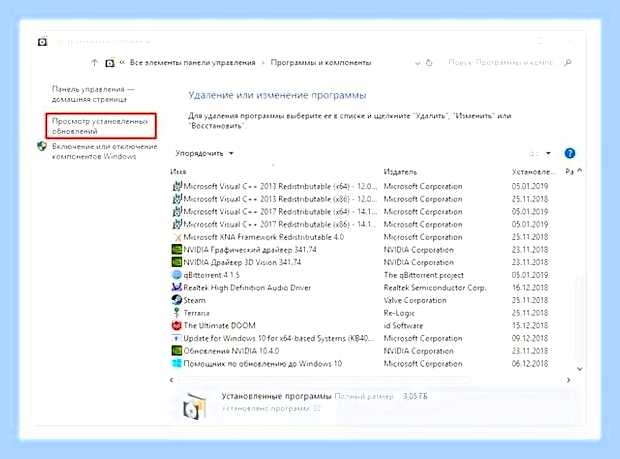Sort by the 'Установлено' column header
This screenshot has width=620, height=459.
533,172
